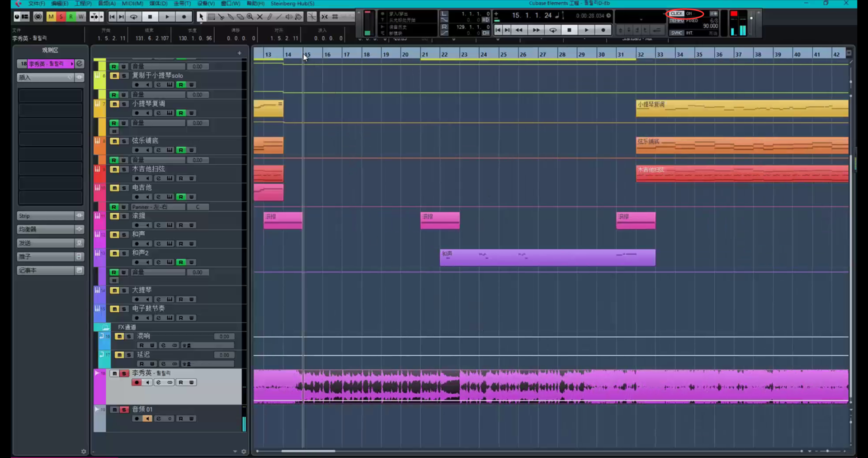Toggle metronome CLICK button

click(x=677, y=14)
